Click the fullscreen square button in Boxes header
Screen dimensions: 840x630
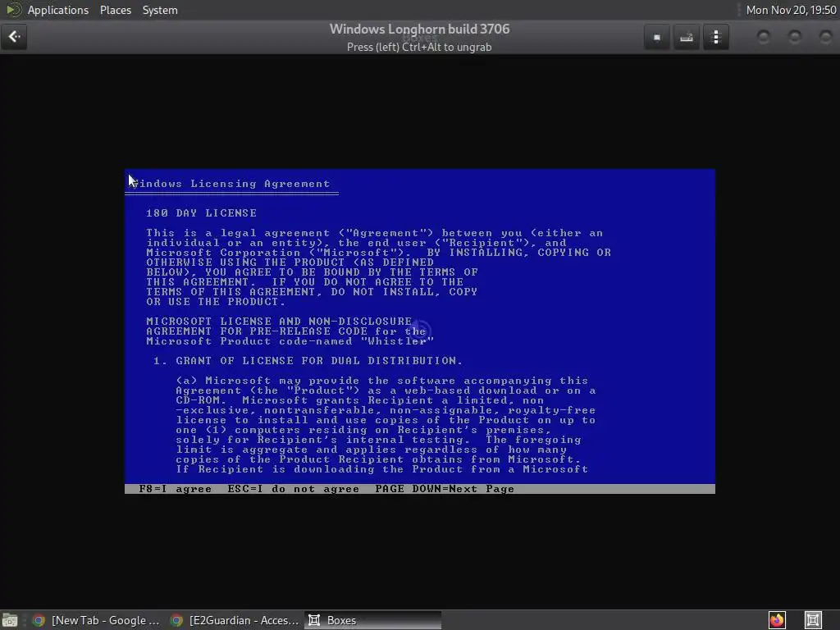coord(657,38)
